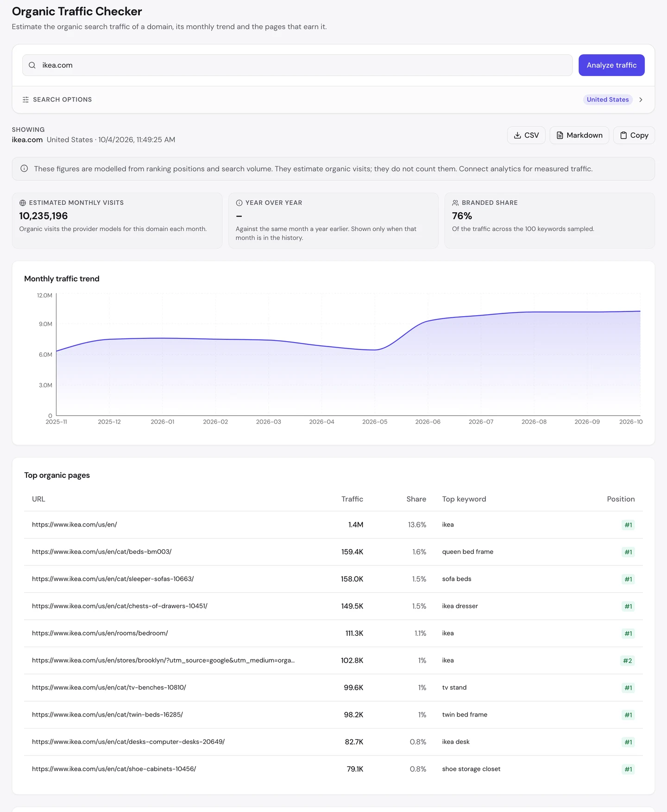Open the shoe-cabinets-10456 URL
Screen dimensions: 667x812
[114, 769]
